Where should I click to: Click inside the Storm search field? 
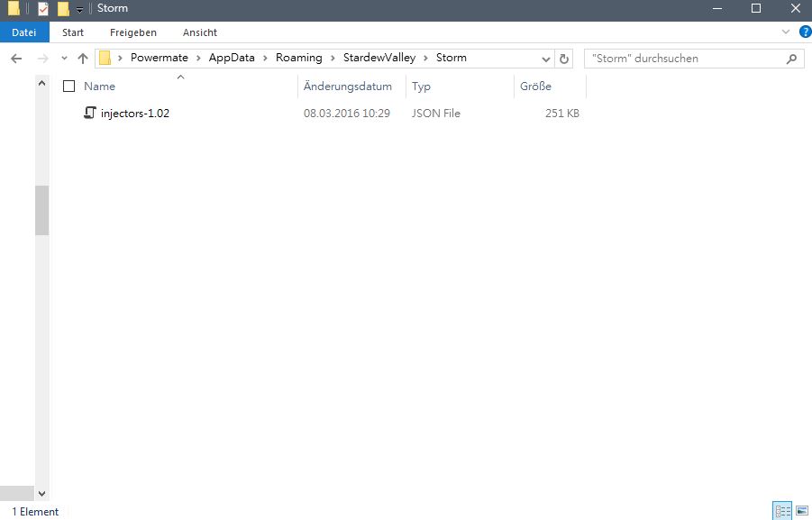[685, 58]
